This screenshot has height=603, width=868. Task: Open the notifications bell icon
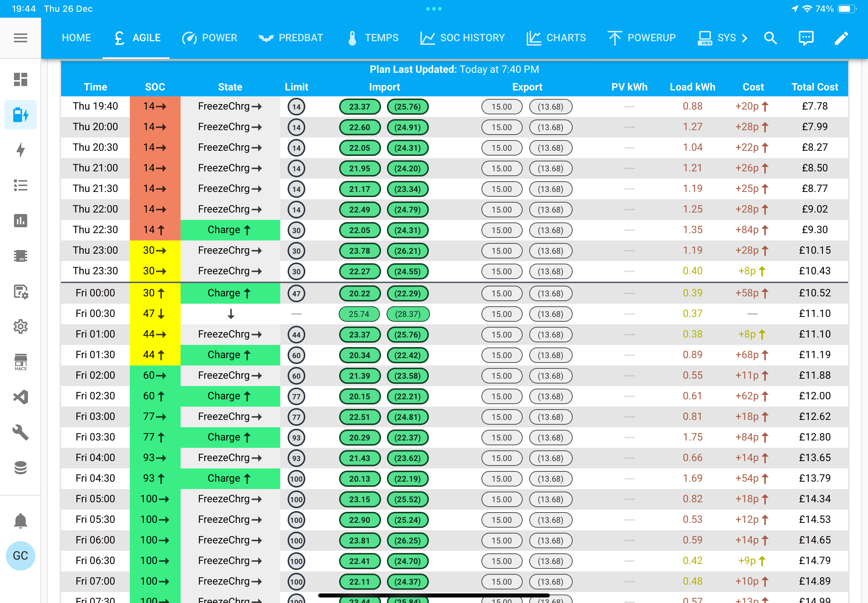(x=20, y=521)
